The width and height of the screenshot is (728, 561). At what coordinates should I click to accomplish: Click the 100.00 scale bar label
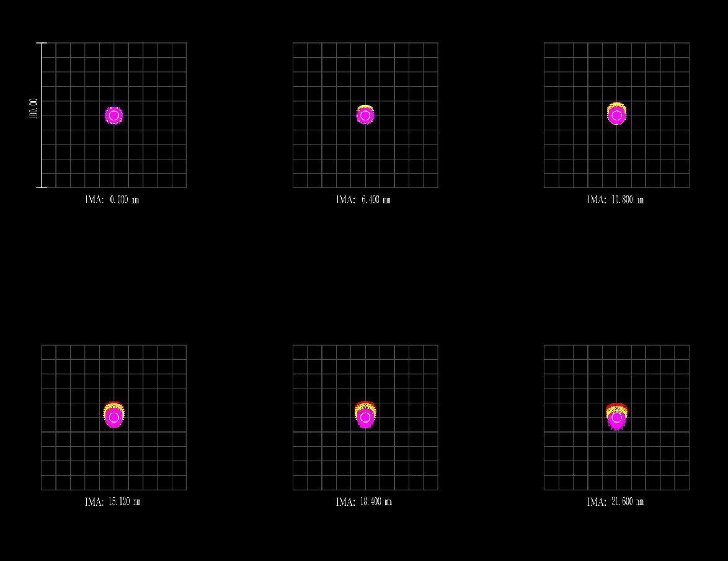tap(33, 109)
